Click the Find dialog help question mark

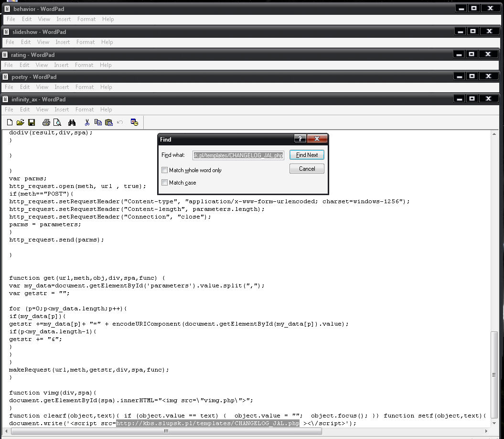point(300,139)
